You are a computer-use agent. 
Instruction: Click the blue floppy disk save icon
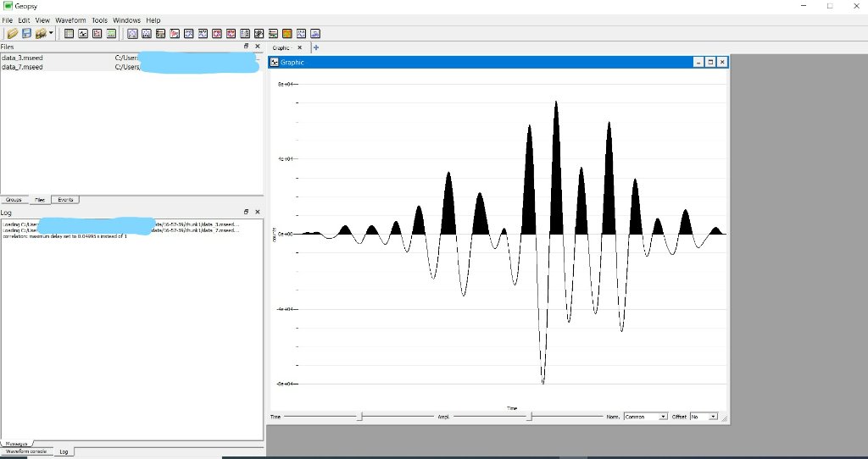[x=26, y=34]
